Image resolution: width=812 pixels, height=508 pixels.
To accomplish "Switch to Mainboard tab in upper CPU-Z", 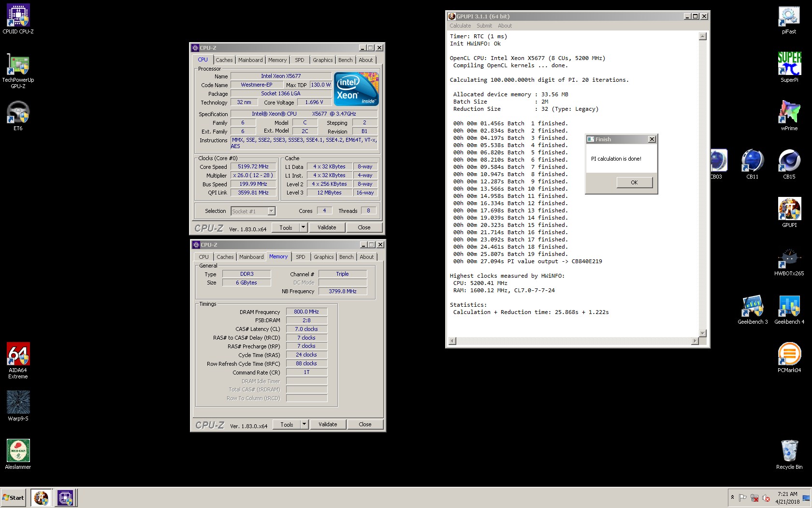I will [250, 60].
